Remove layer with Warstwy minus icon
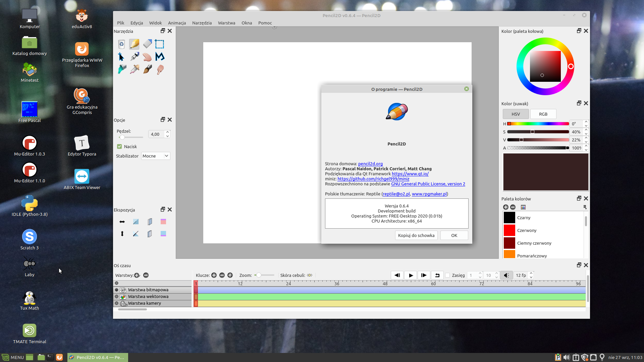 click(x=146, y=275)
